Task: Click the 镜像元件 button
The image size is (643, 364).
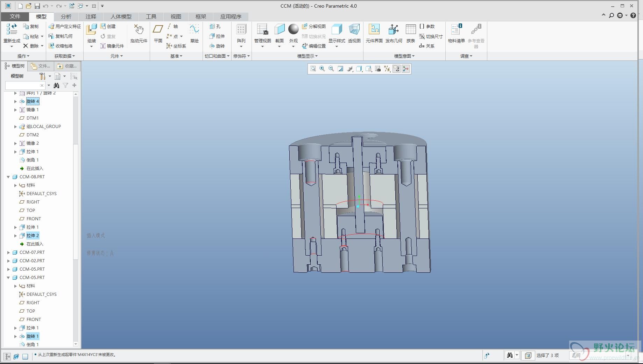Action: (112, 46)
